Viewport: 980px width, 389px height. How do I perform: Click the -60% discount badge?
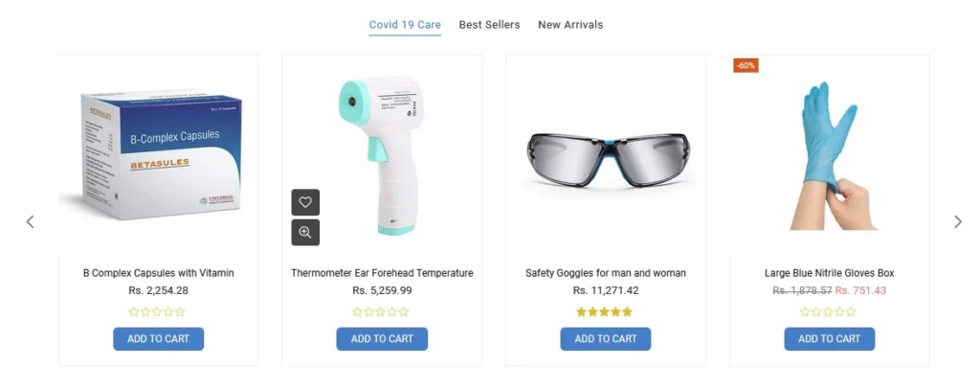[746, 65]
